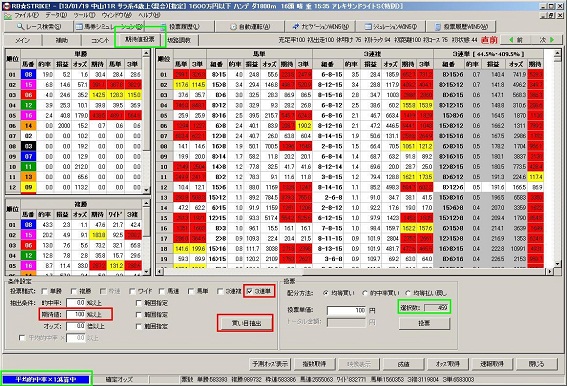Open ナビゲーションWIN5 from the toolbar
This screenshot has height=386, width=567.
coord(320,27)
